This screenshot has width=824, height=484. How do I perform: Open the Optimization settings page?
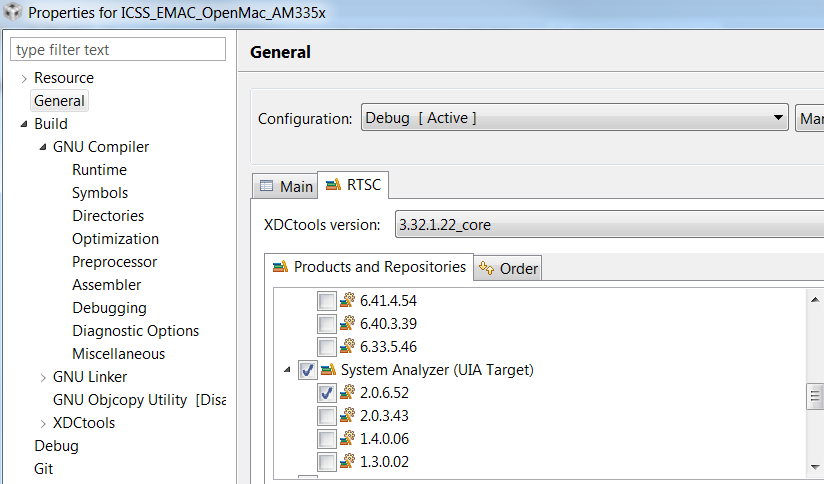point(115,239)
